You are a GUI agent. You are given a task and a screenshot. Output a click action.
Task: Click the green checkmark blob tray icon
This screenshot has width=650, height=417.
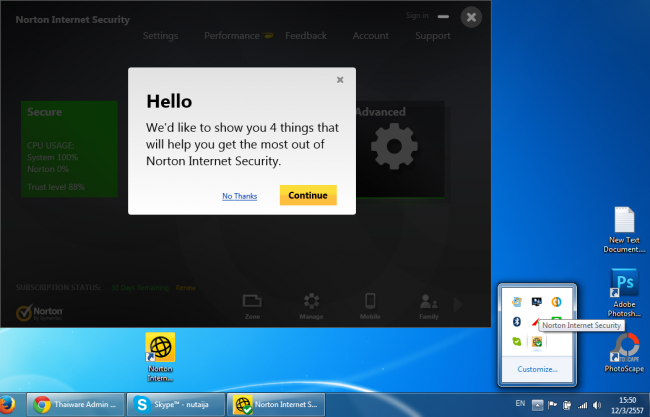[517, 342]
